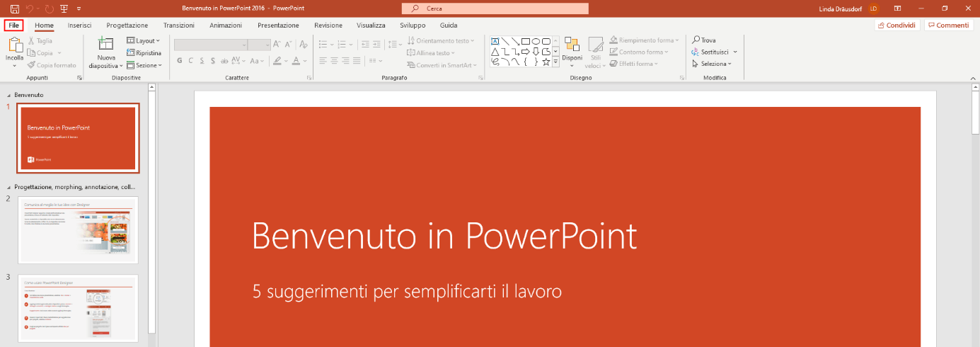
Task: Select the five-point Star shape in the gallery
Action: click(546, 61)
